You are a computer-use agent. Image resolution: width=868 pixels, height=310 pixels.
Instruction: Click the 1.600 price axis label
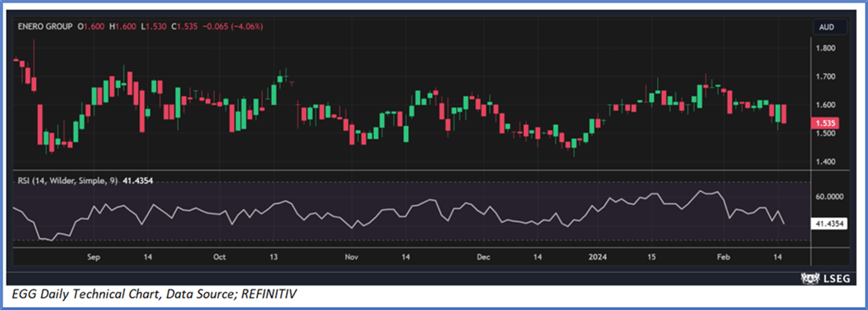825,105
